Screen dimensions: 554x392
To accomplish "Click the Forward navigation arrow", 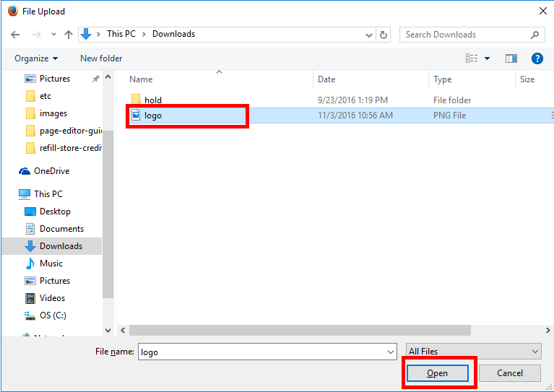I will [x=36, y=35].
